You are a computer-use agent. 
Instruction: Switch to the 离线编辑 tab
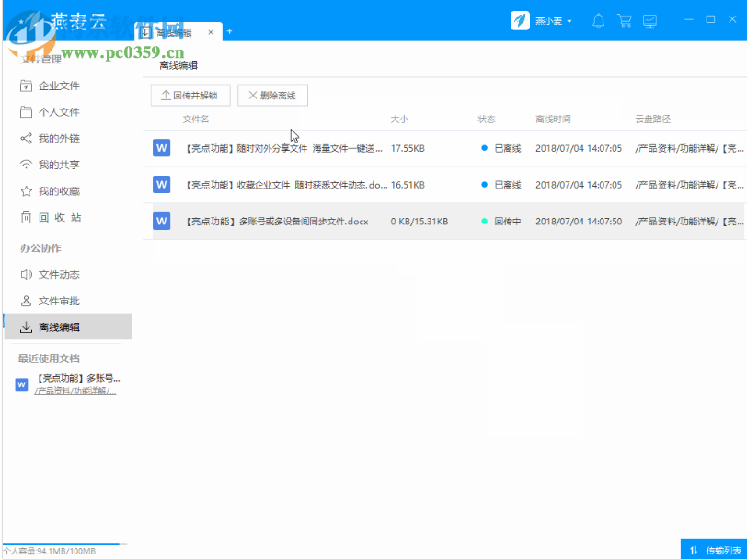tap(175, 31)
